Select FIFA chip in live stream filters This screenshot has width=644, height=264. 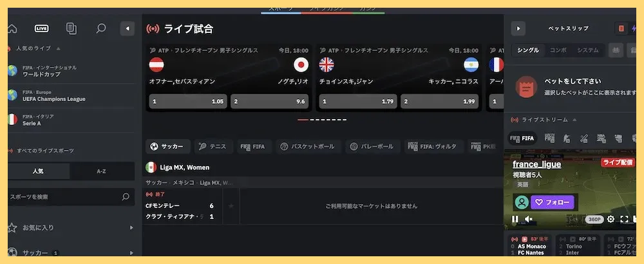tap(522, 138)
